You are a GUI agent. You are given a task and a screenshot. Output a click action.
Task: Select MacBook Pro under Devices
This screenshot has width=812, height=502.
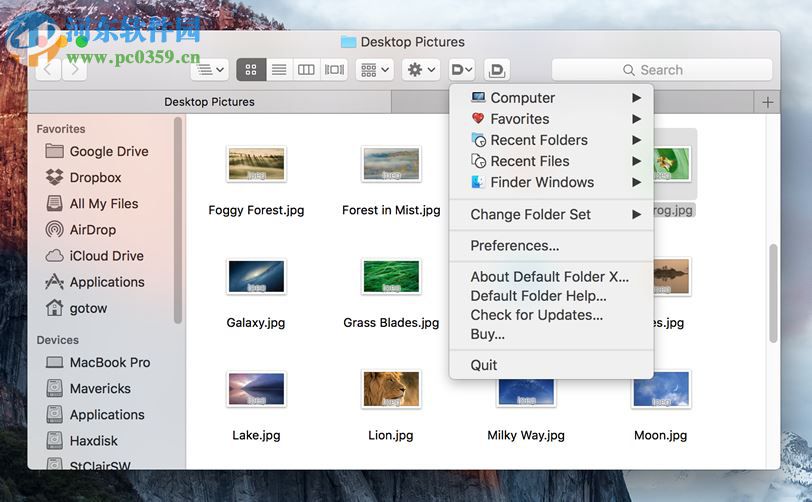(x=110, y=362)
